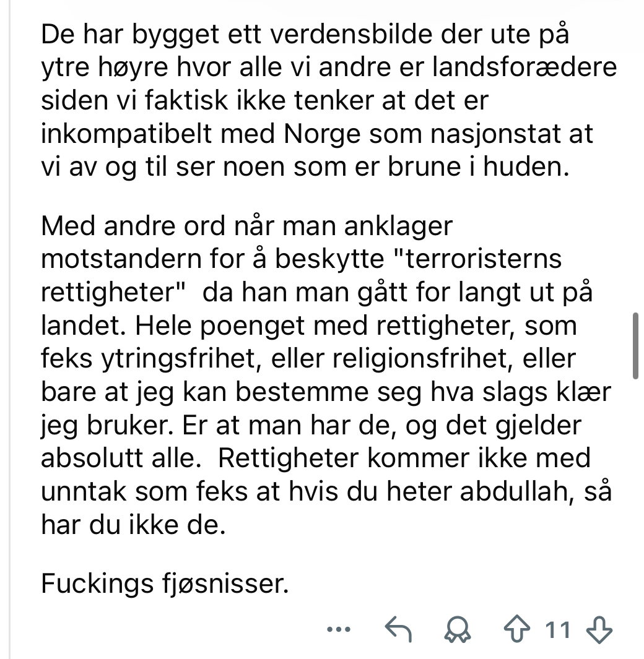The height and width of the screenshot is (659, 644).
Task: Downvote the comment
Action: [x=599, y=629]
